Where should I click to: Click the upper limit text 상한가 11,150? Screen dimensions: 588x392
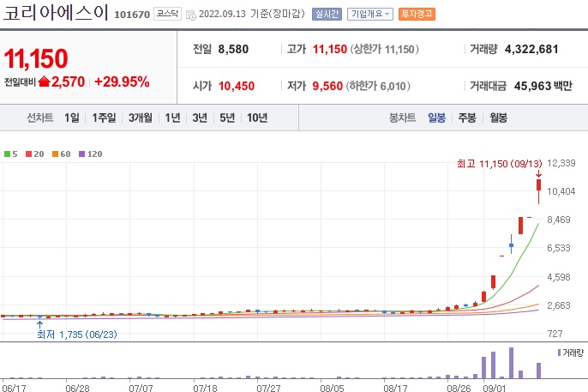(385, 49)
